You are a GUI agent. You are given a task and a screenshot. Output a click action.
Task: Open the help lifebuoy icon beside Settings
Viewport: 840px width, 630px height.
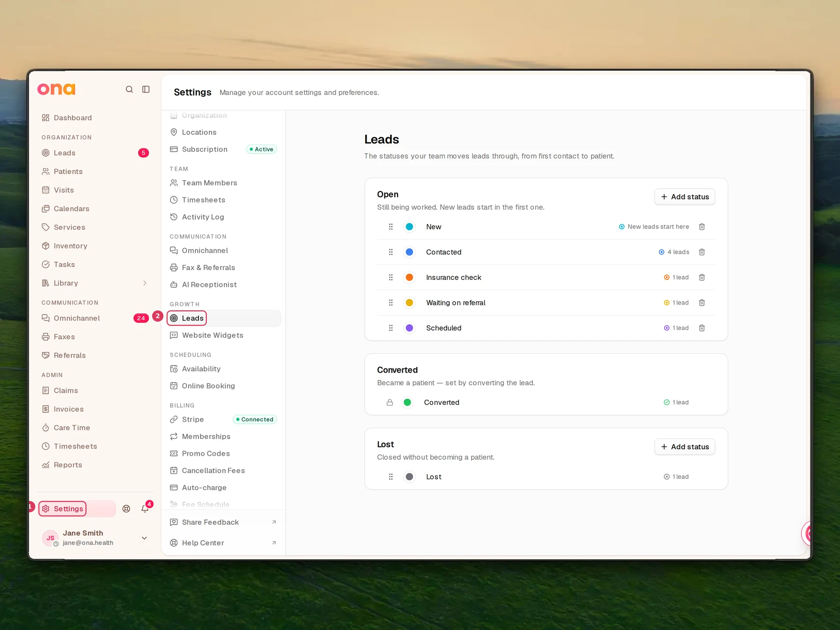(x=126, y=509)
